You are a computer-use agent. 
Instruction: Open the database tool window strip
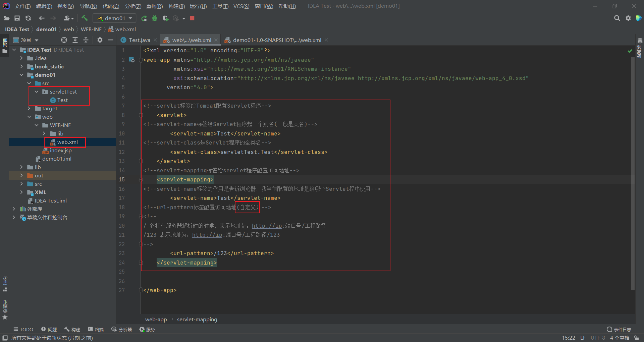640,48
